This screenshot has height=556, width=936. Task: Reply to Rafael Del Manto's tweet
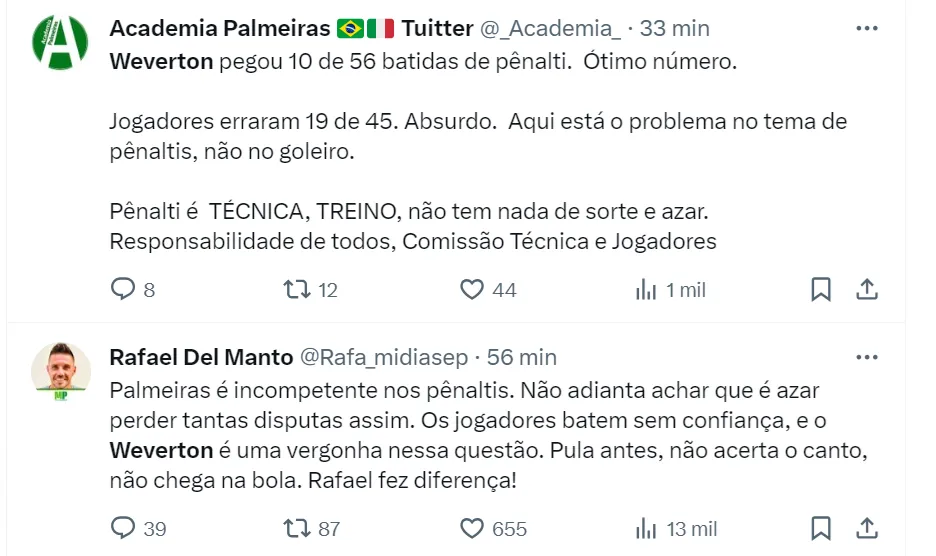tap(122, 528)
